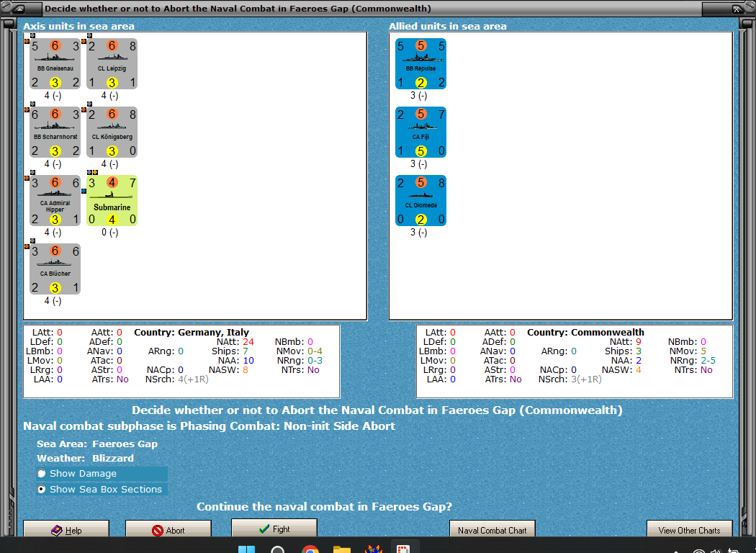Click 'Axis units in sea area' heading
This screenshot has width=756, height=553.
pos(79,26)
